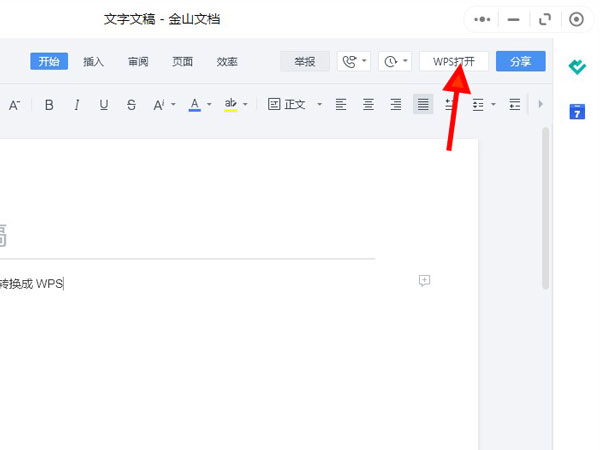Click the line spacing icon
The width and height of the screenshot is (600, 450).
point(478,104)
